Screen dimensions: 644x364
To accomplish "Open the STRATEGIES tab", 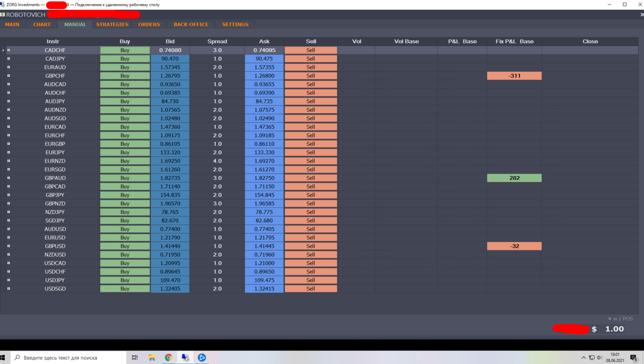I will 112,24.
